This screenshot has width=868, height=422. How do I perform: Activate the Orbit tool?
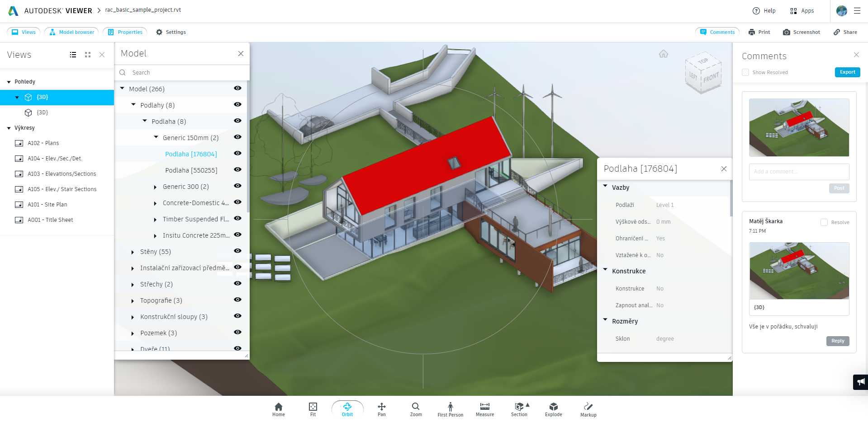347,409
